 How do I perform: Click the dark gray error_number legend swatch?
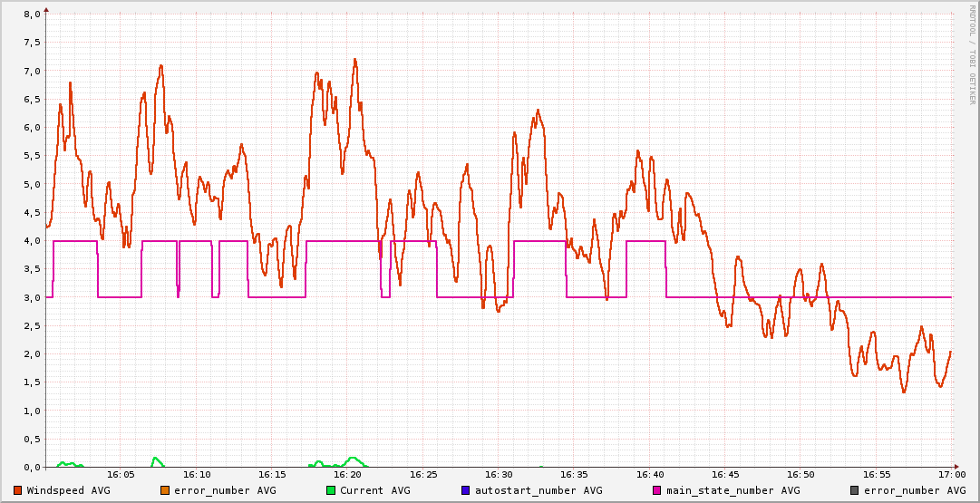pyautogui.click(x=855, y=490)
